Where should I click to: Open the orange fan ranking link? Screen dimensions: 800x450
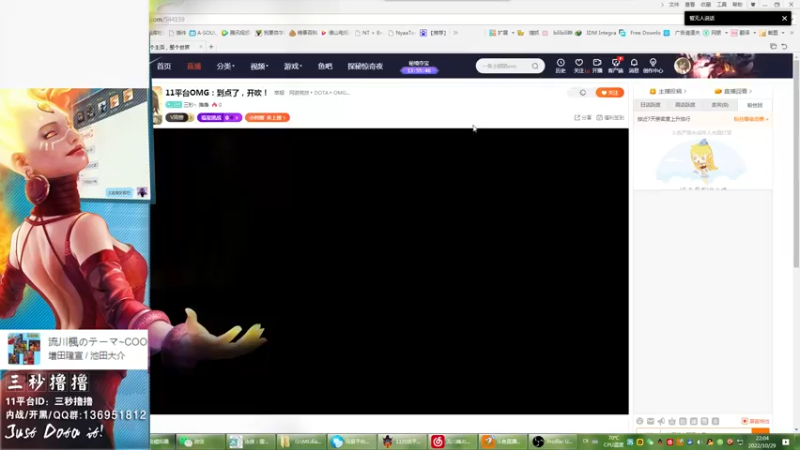751,119
